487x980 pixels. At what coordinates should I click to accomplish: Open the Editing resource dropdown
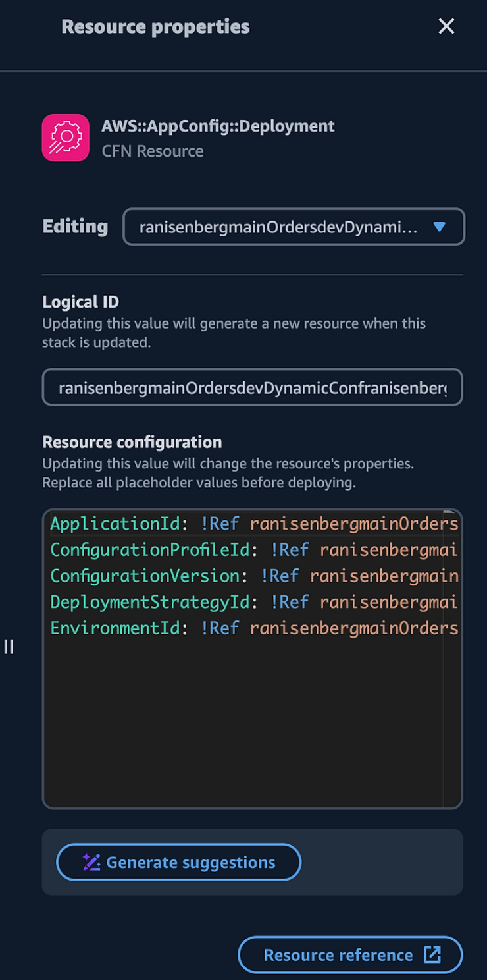pyautogui.click(x=294, y=227)
